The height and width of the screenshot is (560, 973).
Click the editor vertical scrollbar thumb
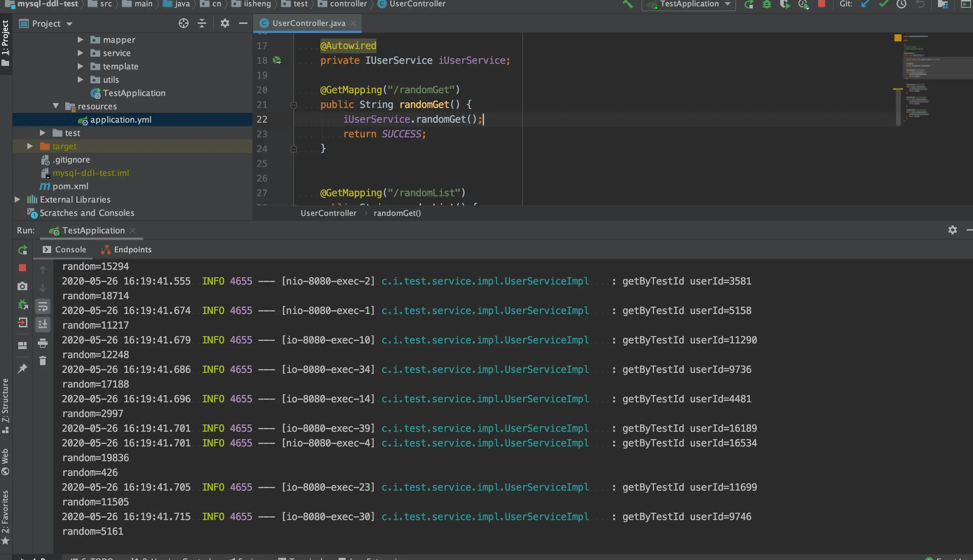(x=898, y=107)
